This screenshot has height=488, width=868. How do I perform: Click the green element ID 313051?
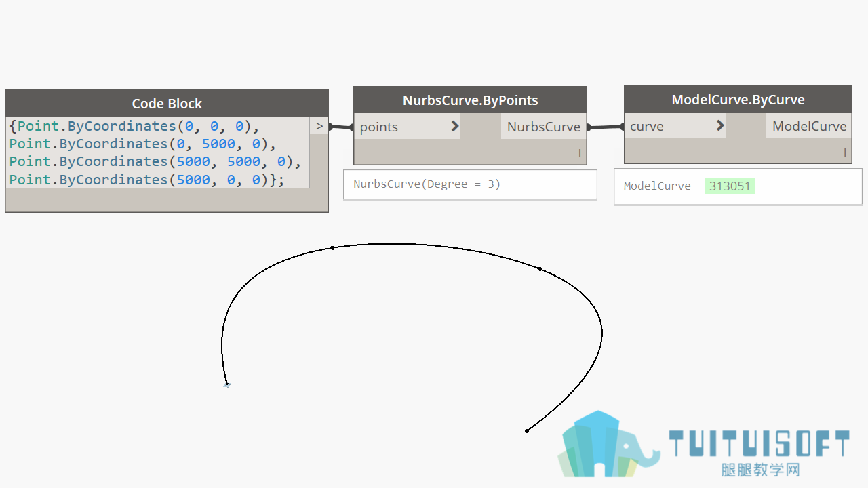click(x=730, y=186)
